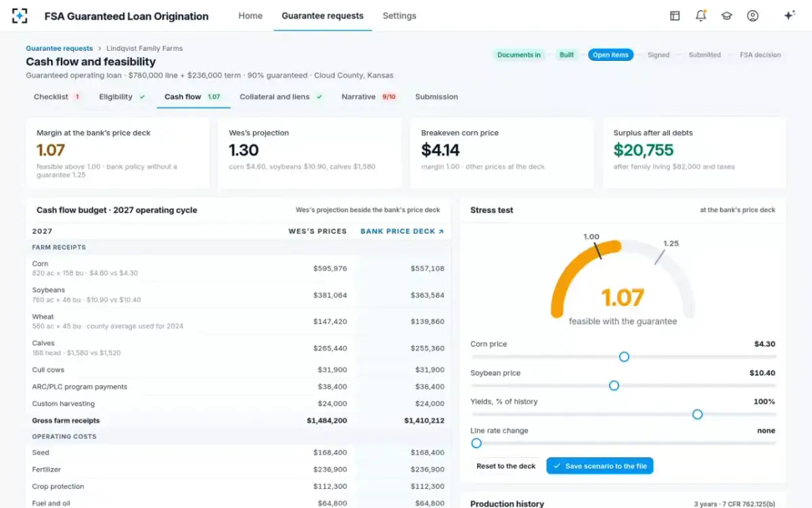812x508 pixels.
Task: Click the Wheat row label
Action: coord(43,316)
